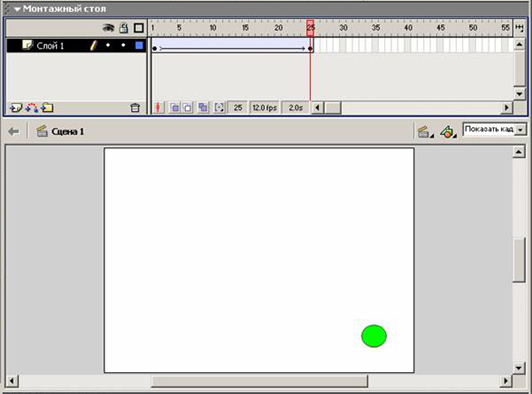Viewport: 532px width, 394px height.
Task: Click Edit Multiple Frames icon
Action: (203, 108)
